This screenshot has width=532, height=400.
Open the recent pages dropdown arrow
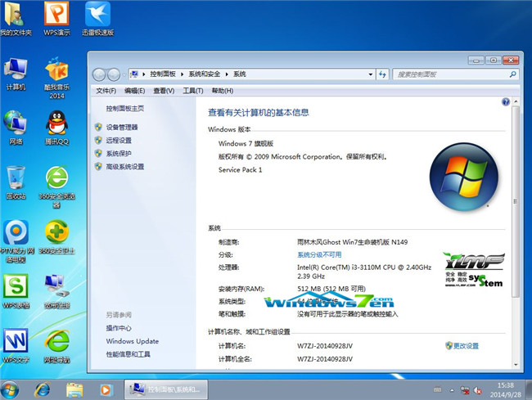point(124,74)
